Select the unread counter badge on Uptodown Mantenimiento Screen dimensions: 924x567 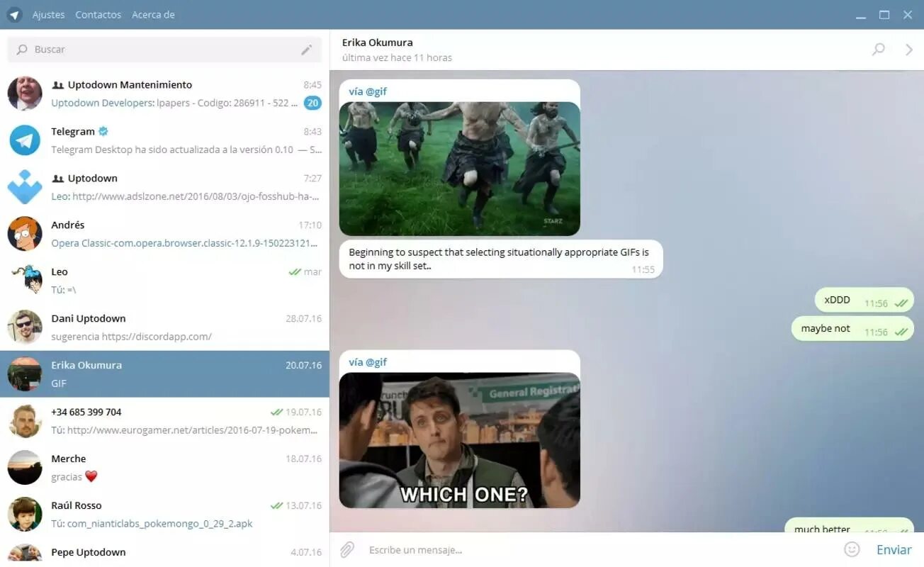pos(312,103)
